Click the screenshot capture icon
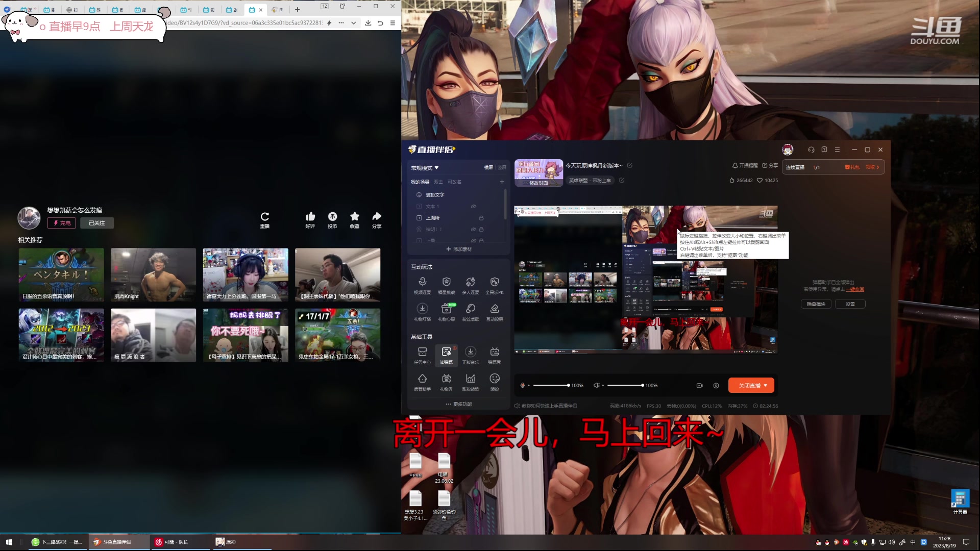This screenshot has width=980, height=551. pyautogui.click(x=716, y=386)
